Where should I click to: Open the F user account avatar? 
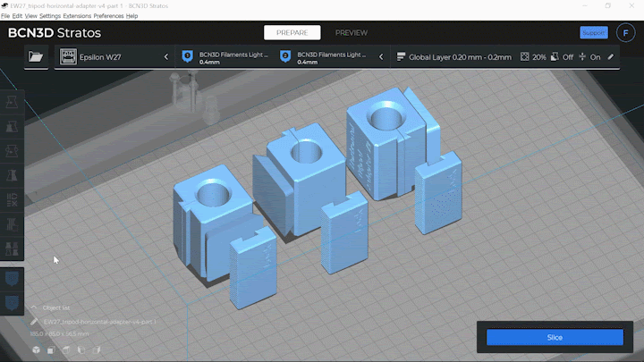625,33
